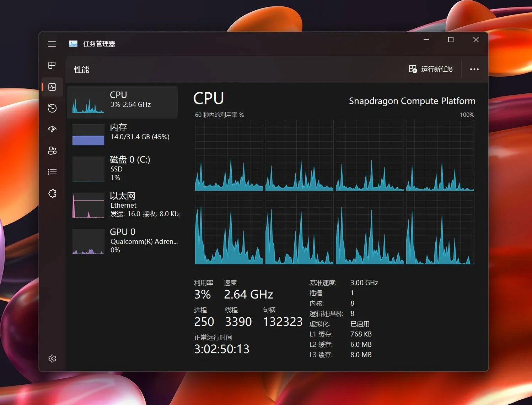This screenshot has width=532, height=405.
Task: Expand the three-dots more options menu
Action: coord(474,69)
